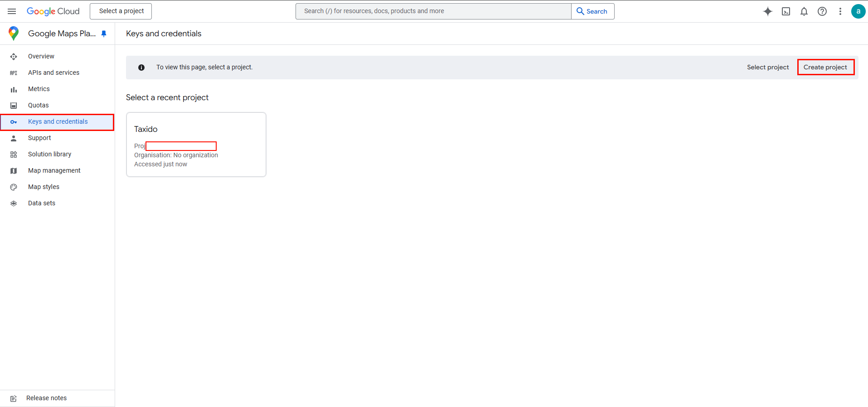
Task: Click Select project in the banner
Action: [x=767, y=67]
